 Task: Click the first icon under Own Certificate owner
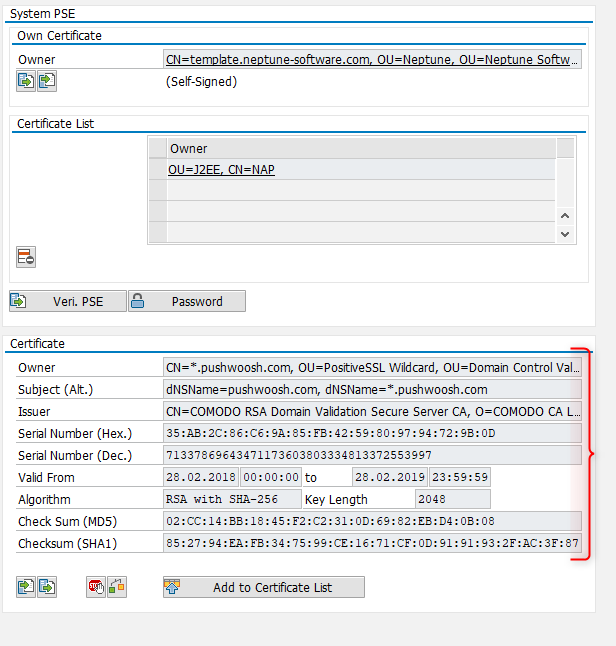[26, 81]
